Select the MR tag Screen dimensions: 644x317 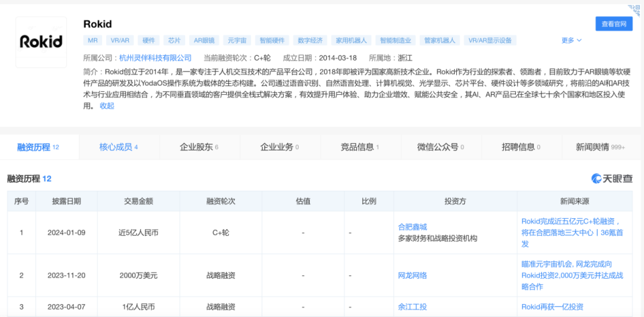coord(93,40)
